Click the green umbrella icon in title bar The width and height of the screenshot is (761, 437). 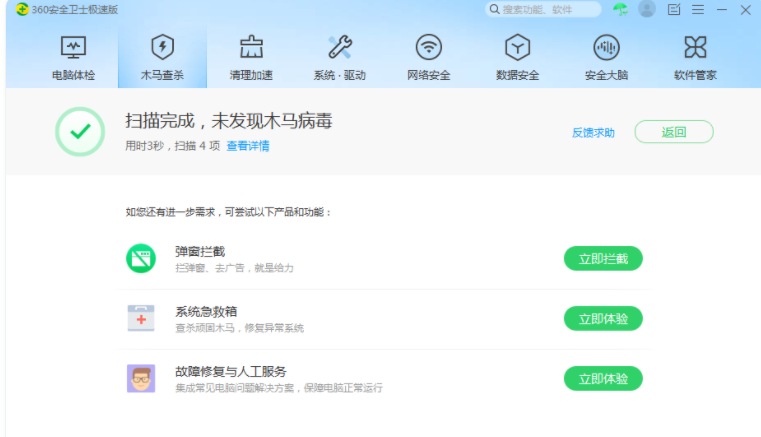coord(621,9)
